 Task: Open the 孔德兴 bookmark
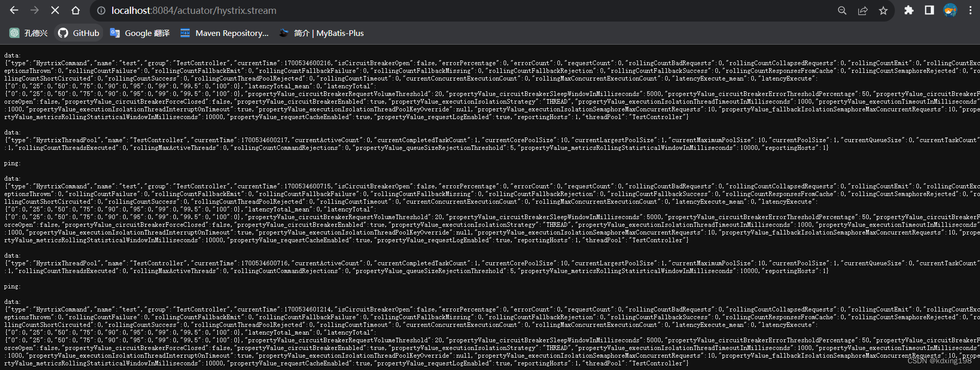(29, 33)
